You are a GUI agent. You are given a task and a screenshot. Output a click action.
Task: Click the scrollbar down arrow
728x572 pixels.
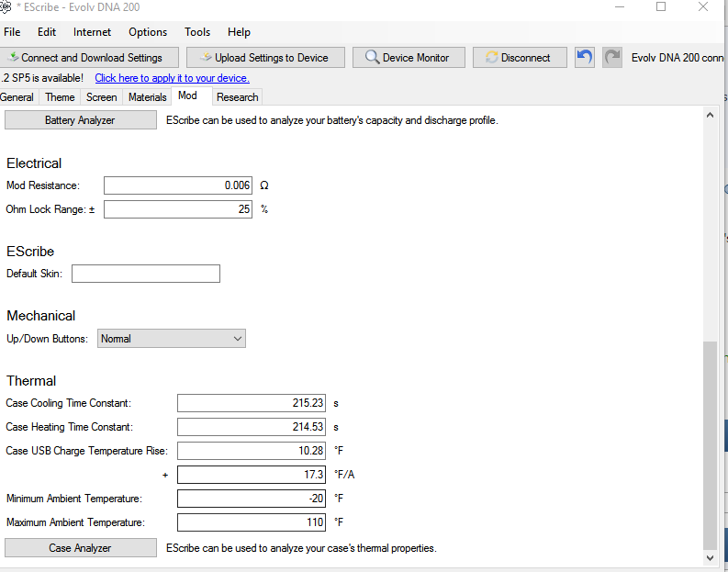[709, 557]
